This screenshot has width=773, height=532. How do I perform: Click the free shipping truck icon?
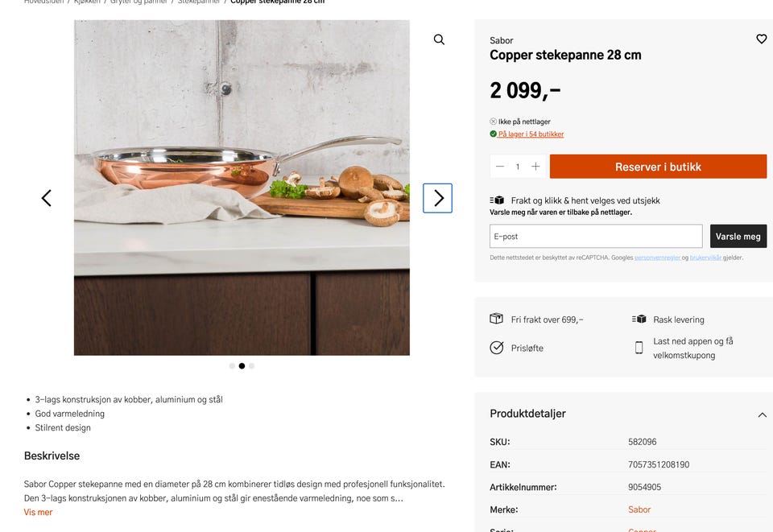pyautogui.click(x=497, y=318)
